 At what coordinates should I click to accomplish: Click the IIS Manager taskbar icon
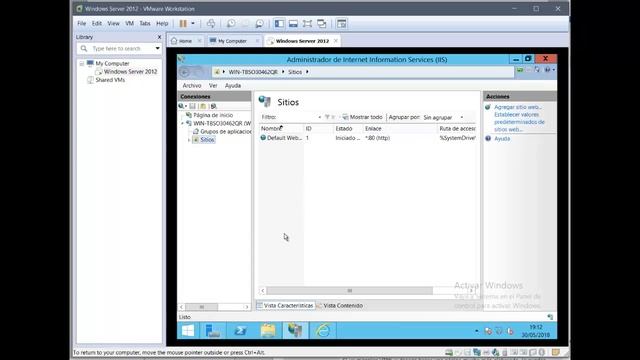point(295,331)
